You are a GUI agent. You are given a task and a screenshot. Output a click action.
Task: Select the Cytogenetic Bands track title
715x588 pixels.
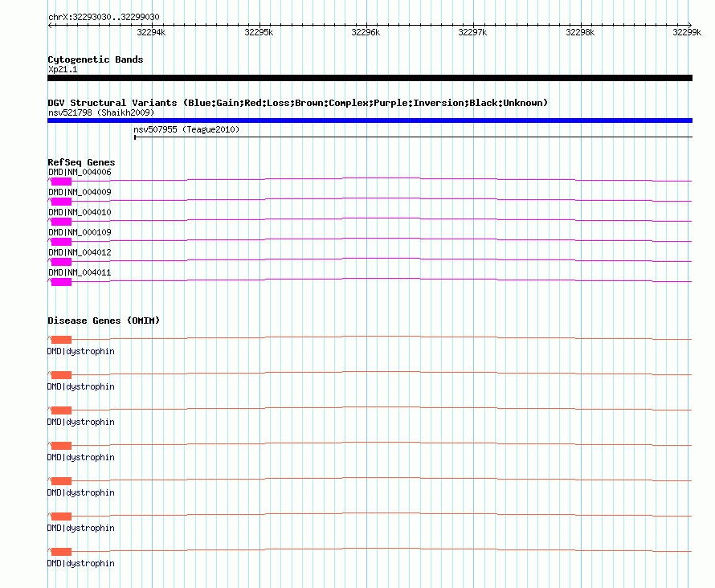coord(96,59)
